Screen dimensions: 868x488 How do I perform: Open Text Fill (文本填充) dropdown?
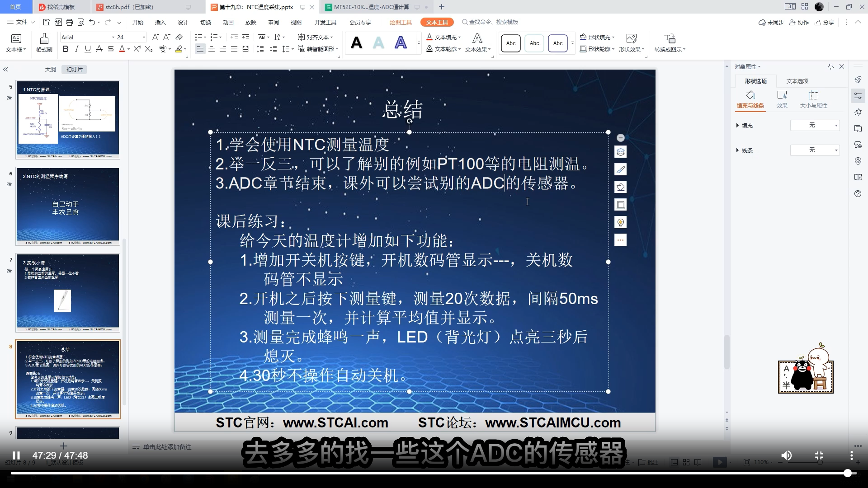tap(443, 37)
